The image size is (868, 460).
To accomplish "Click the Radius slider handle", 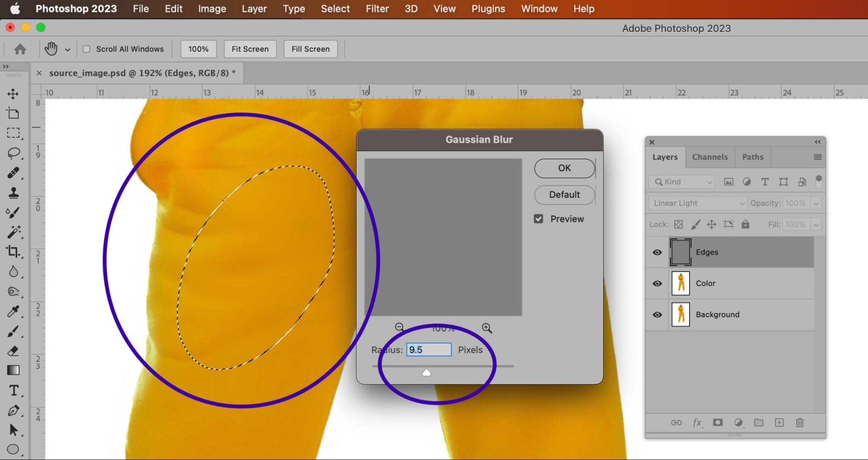I will [426, 372].
